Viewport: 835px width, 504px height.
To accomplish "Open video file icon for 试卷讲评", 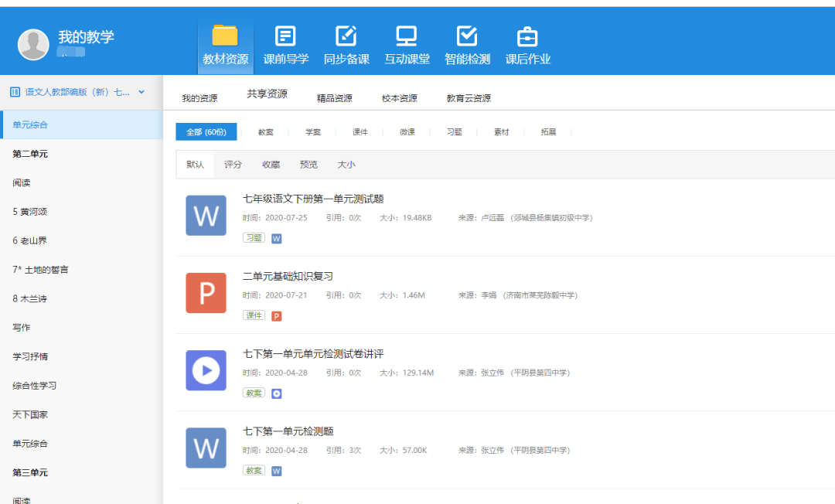I will pos(206,370).
